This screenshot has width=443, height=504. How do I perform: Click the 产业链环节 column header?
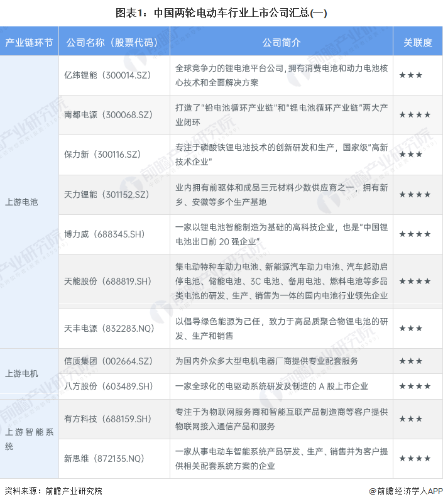click(29, 43)
